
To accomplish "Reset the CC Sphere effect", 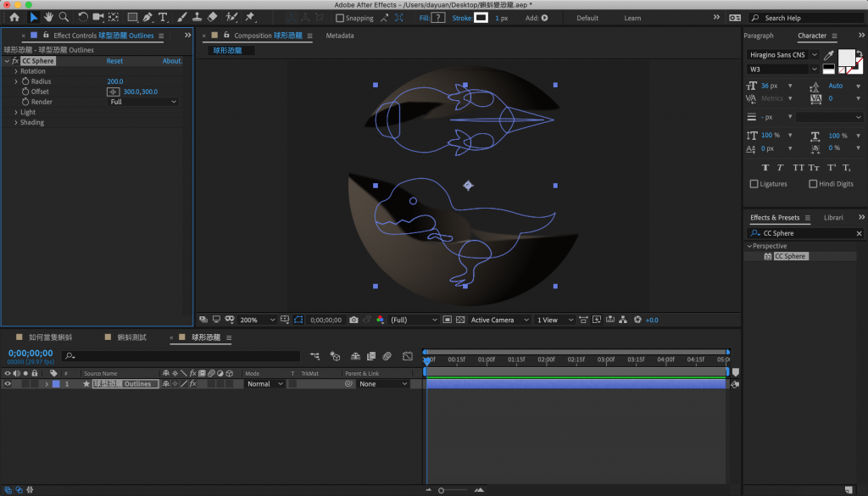I will 114,61.
